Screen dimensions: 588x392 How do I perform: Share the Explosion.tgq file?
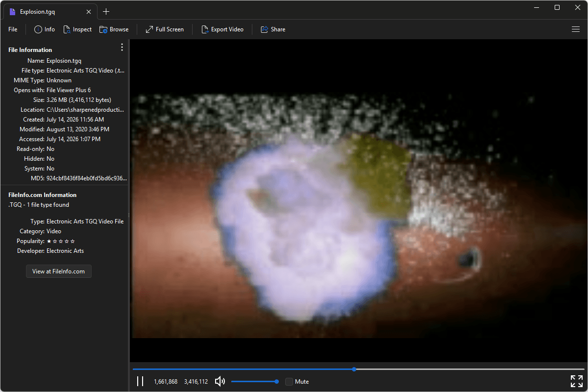coord(273,29)
